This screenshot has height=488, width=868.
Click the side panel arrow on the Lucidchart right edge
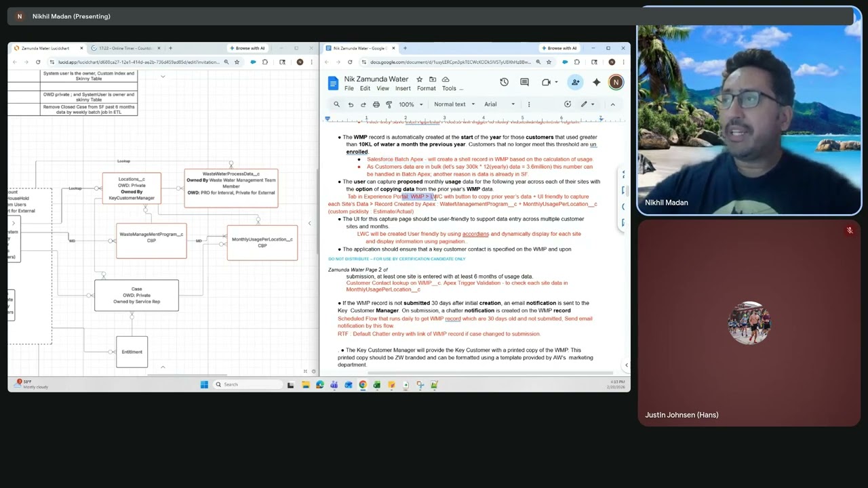(x=309, y=223)
